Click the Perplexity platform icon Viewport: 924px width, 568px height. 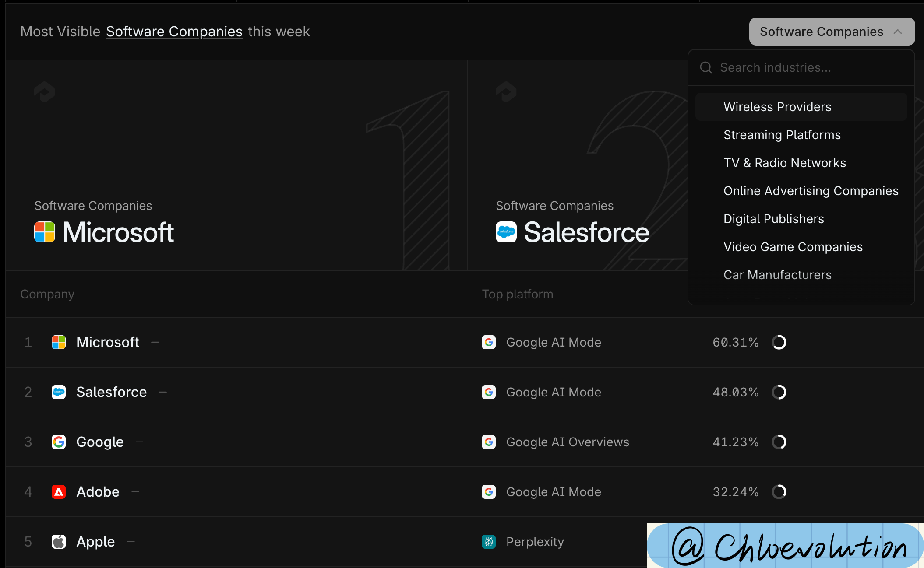pyautogui.click(x=489, y=542)
